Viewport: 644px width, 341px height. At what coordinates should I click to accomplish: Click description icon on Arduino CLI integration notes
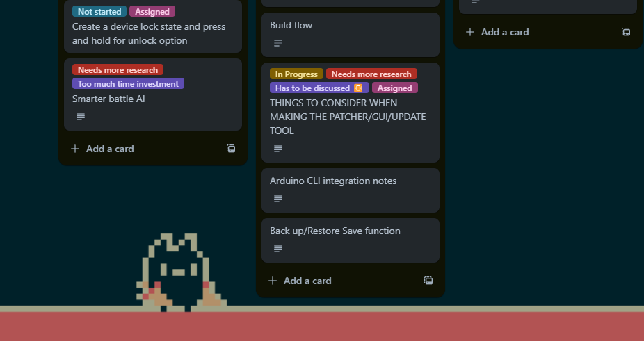pyautogui.click(x=278, y=199)
